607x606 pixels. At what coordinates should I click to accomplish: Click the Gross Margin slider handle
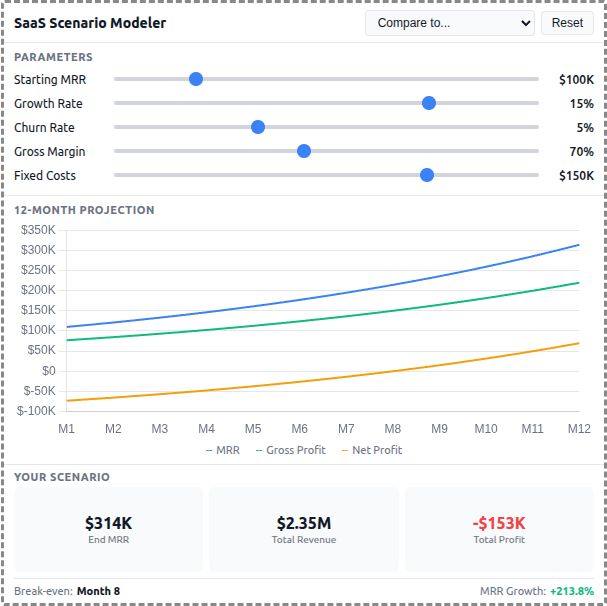(x=304, y=151)
